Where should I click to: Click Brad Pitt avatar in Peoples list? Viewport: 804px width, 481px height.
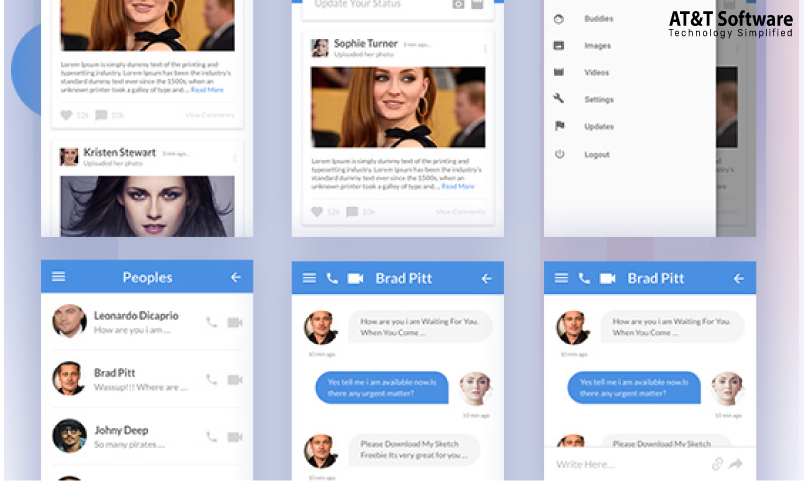coord(69,378)
